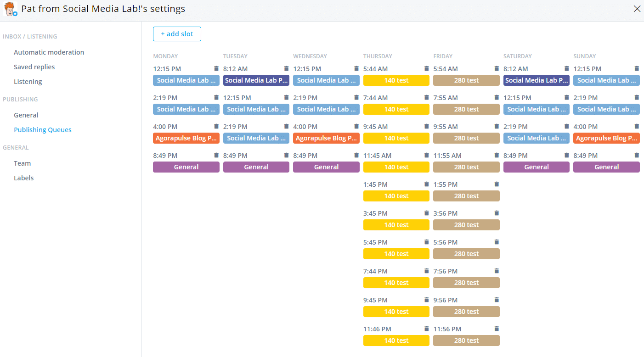Open Tuesday 8:12 AM Social Media Lab slot

point(256,80)
